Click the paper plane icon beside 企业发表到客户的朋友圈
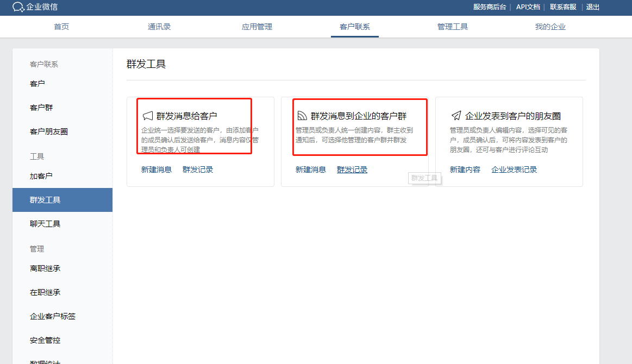This screenshot has width=632, height=364. [456, 116]
